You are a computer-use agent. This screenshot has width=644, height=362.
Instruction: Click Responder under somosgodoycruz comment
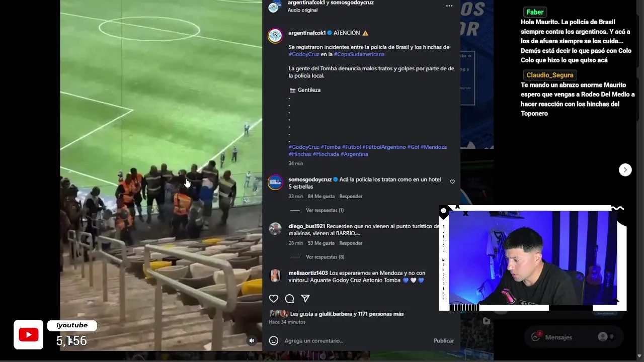pyautogui.click(x=351, y=196)
